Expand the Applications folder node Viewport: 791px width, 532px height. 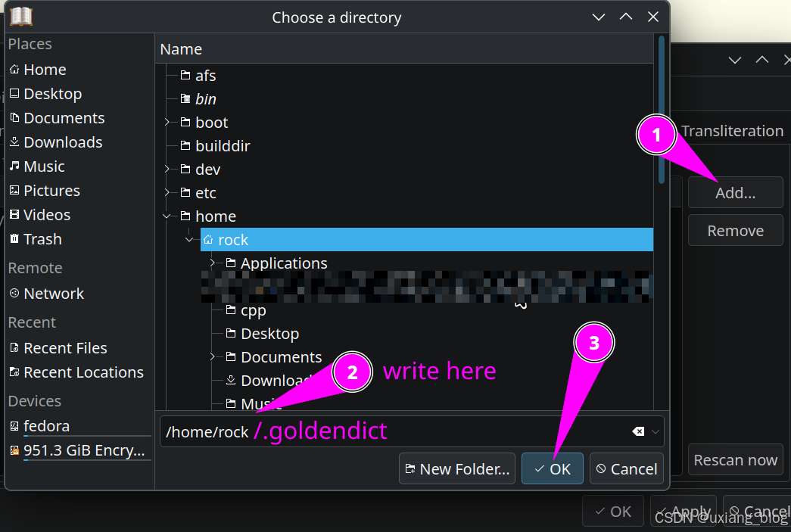213,263
